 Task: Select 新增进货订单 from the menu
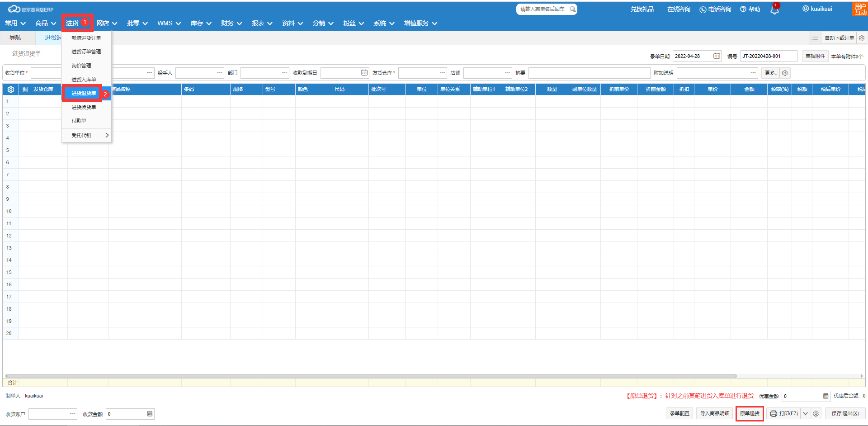click(86, 38)
